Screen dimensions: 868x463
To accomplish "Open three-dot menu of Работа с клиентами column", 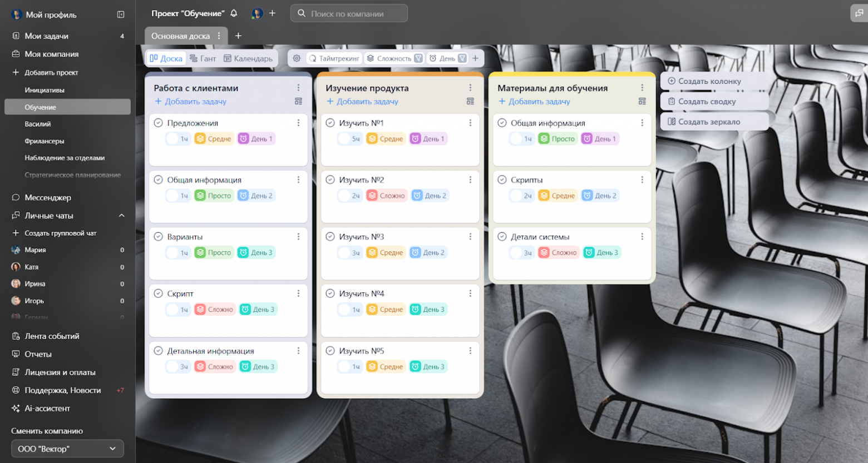I will pos(298,88).
